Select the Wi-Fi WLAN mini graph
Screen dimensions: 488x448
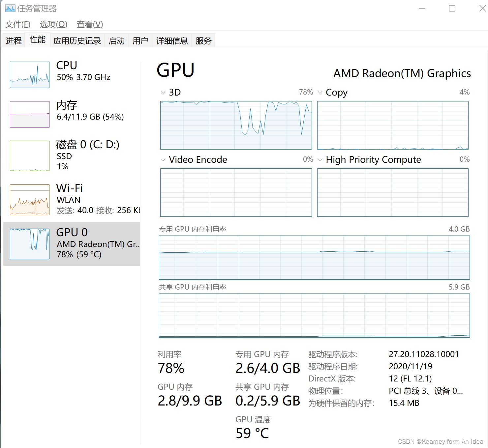pos(30,200)
